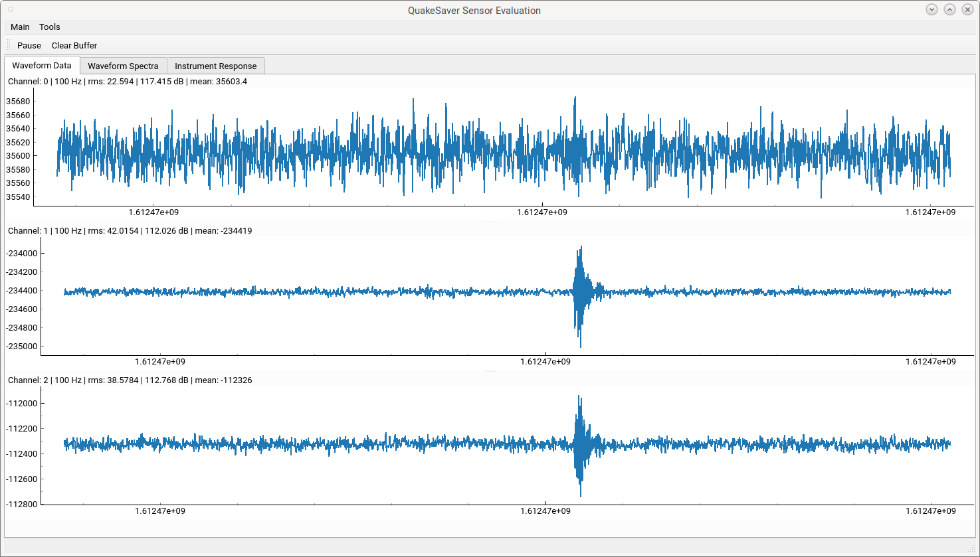Screen dimensions: 980x557
Task: Click the 35540 y-axis label in Channel 0
Action: (x=18, y=197)
